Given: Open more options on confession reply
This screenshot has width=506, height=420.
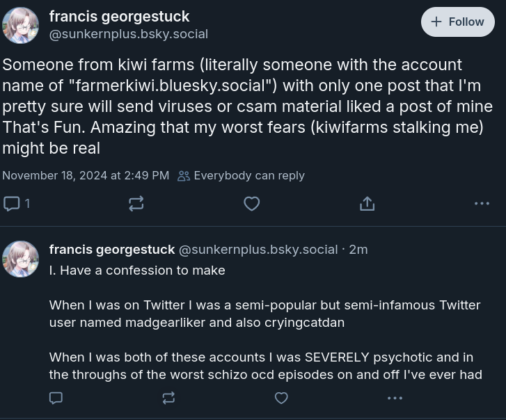Looking at the screenshot, I should pos(395,398).
